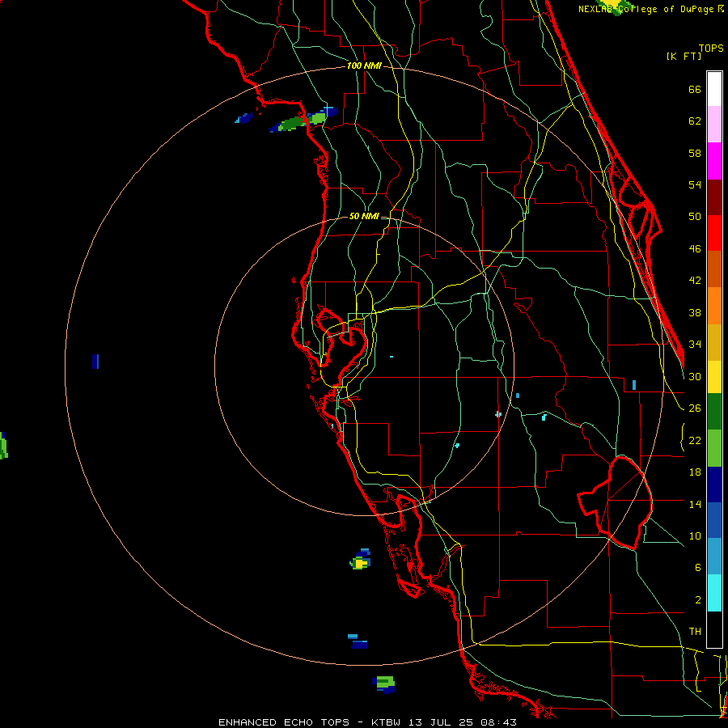Image resolution: width=728 pixels, height=728 pixels.
Task: Click the 46 value on legend
Action: [x=695, y=249]
